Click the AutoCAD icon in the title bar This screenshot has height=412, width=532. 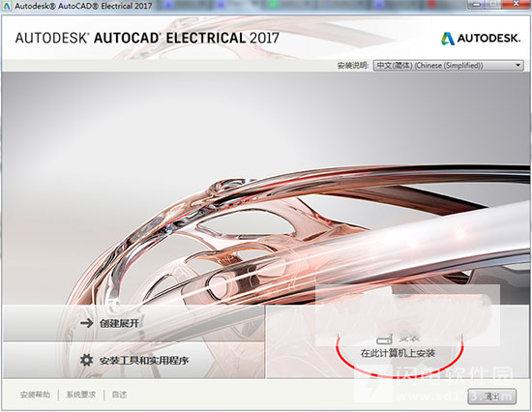point(7,6)
